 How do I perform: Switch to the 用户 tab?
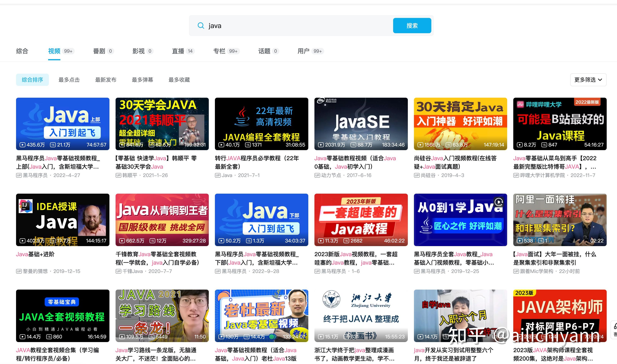coord(304,51)
